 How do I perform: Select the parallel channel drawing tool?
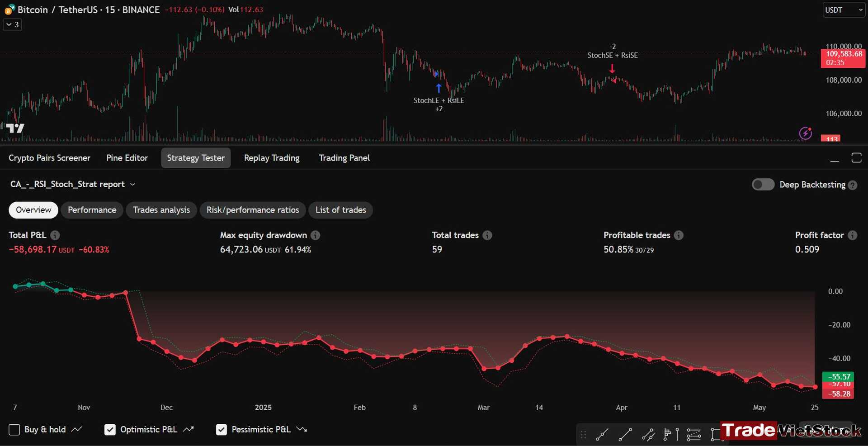coord(648,435)
